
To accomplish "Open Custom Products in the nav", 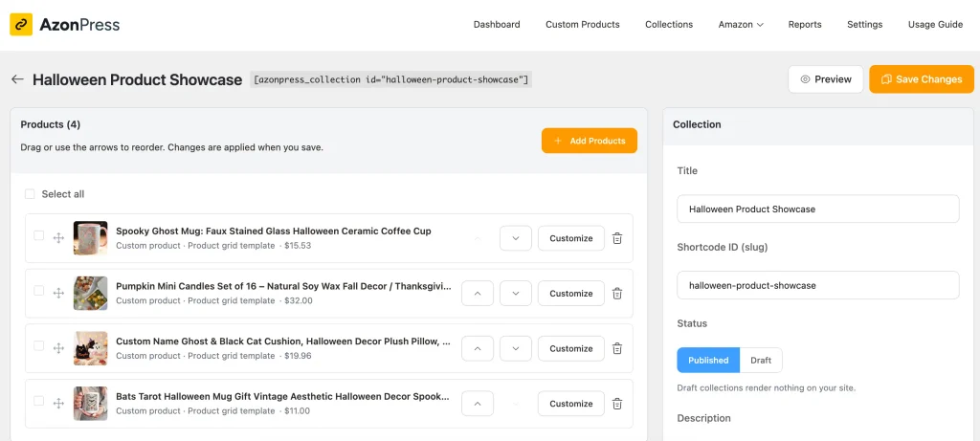I will 583,24.
